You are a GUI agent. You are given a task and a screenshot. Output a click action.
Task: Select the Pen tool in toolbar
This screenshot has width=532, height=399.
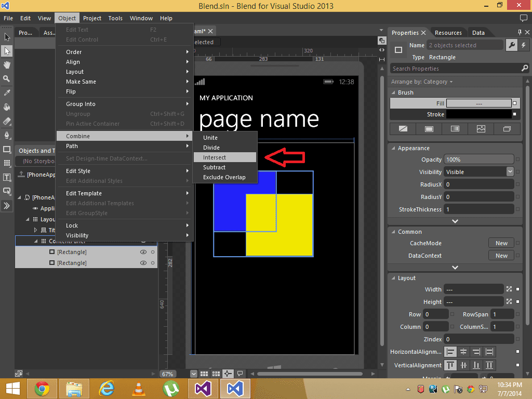tap(7, 135)
